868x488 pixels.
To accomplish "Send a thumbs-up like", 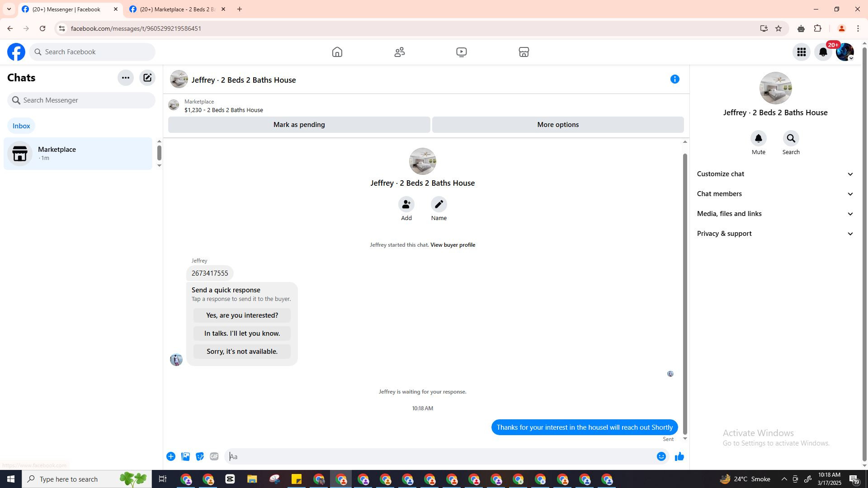I will (679, 456).
